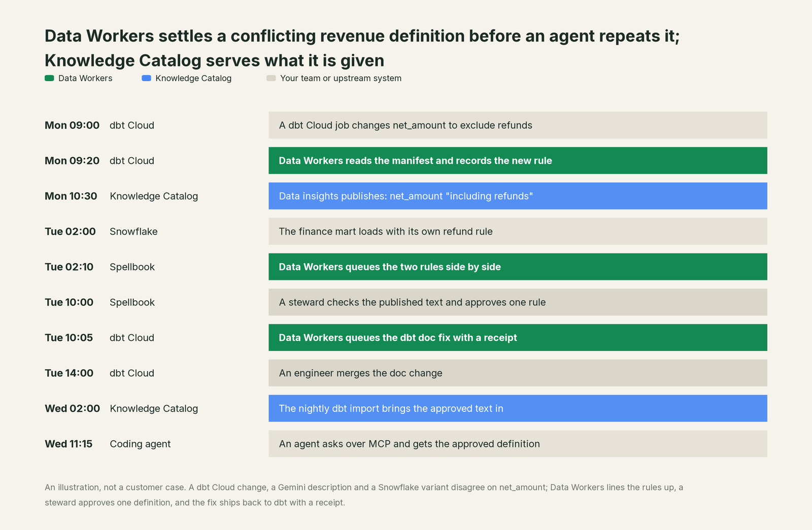Click the 'Tue 14:00' timestamp

tap(69, 373)
